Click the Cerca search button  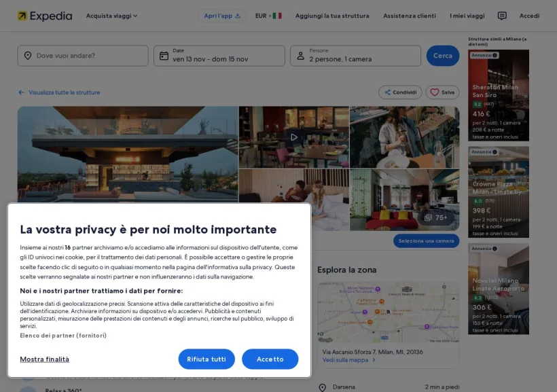point(443,56)
